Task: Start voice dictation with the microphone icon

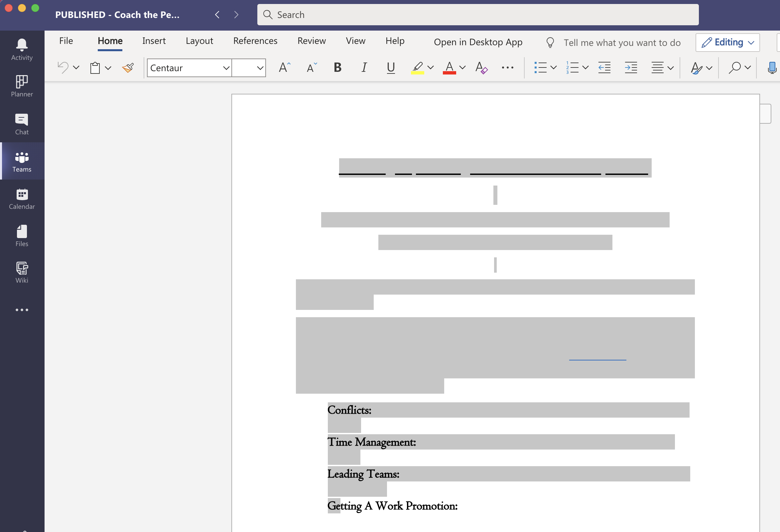Action: click(772, 67)
